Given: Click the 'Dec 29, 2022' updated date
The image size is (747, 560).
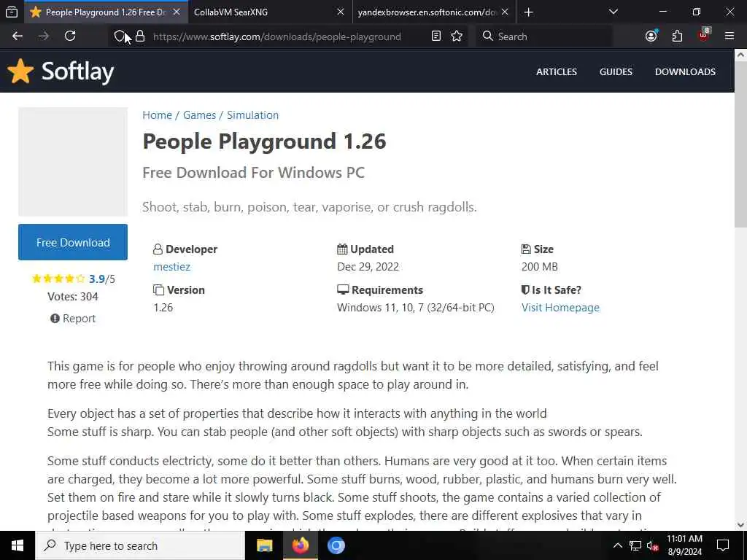Looking at the screenshot, I should [368, 267].
